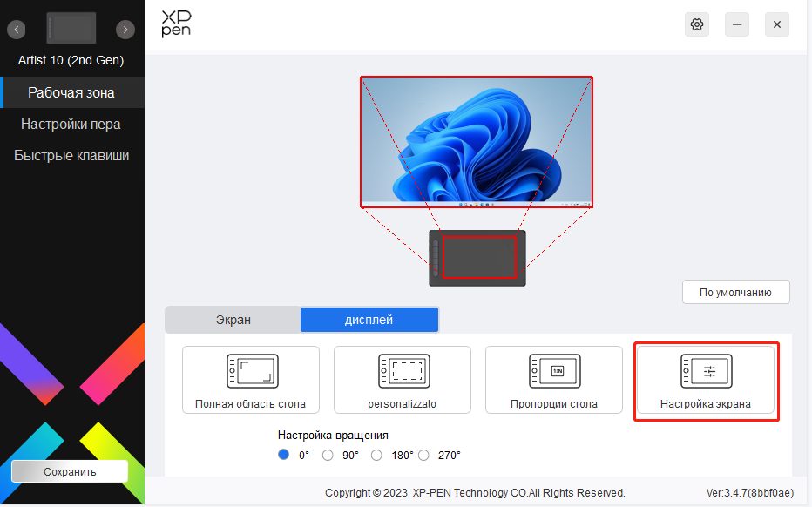Select the 90° rotation radio button
This screenshot has width=812, height=507.
(x=328, y=456)
